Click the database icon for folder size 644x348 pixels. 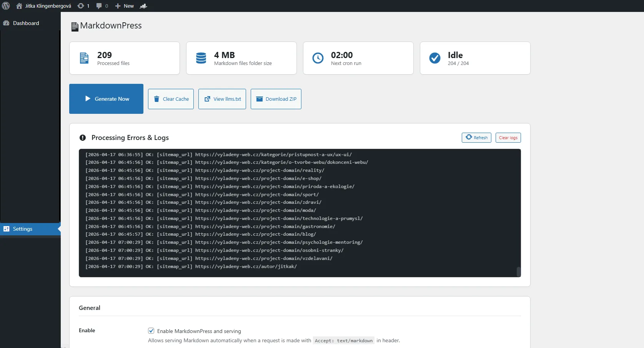pos(201,58)
